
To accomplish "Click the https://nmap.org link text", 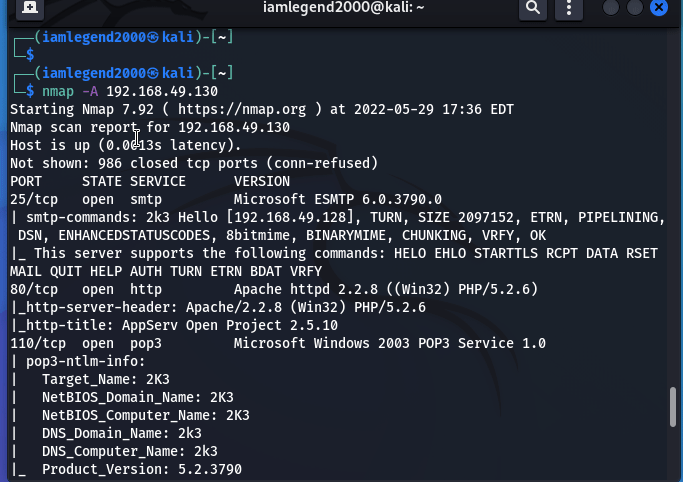I will pos(242,109).
